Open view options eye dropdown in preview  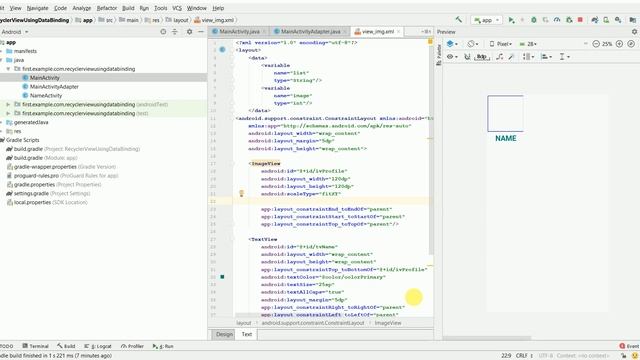pos(452,57)
